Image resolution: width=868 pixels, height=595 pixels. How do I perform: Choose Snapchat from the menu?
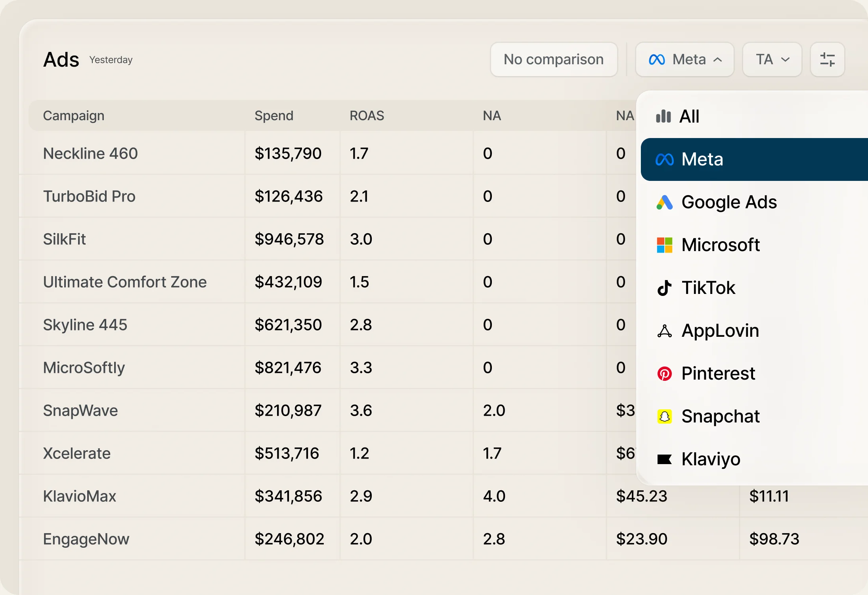click(x=754, y=416)
